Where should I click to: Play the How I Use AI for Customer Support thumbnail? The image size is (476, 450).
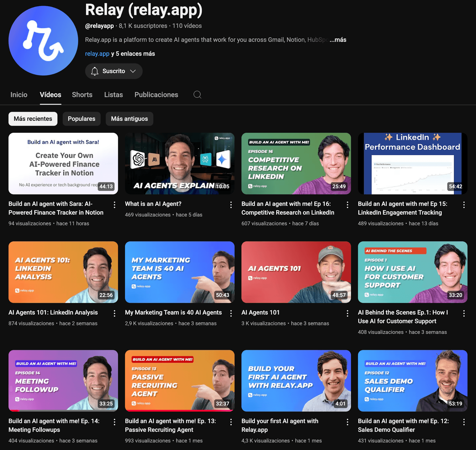(413, 272)
